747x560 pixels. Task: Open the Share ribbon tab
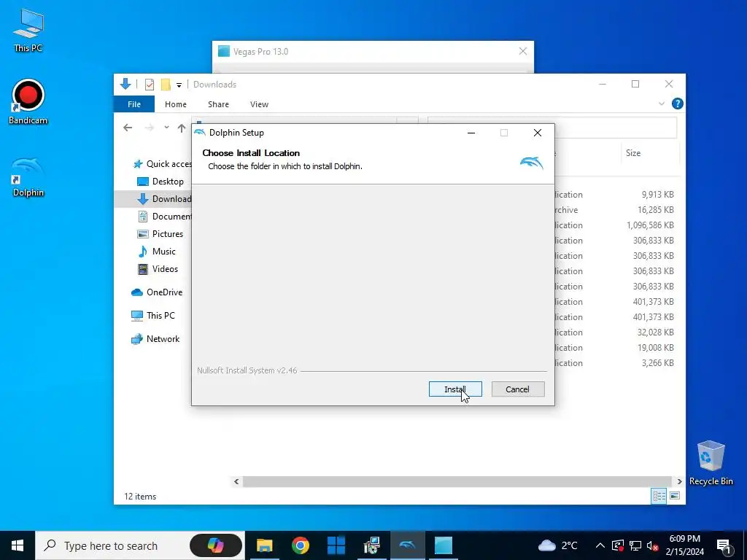pyautogui.click(x=218, y=104)
